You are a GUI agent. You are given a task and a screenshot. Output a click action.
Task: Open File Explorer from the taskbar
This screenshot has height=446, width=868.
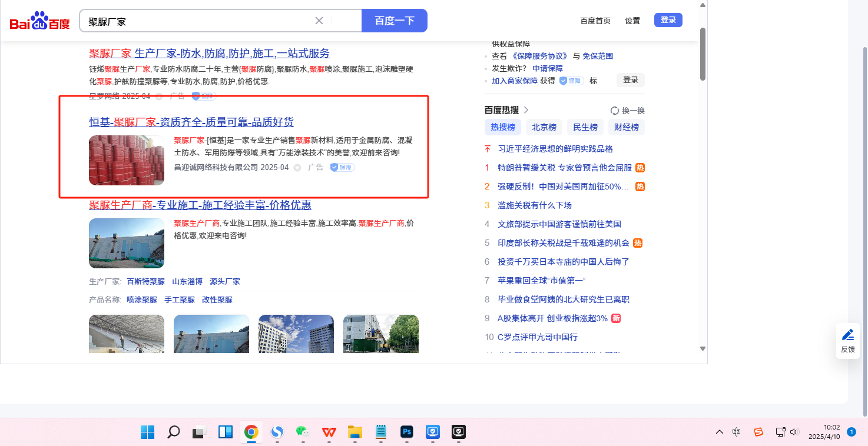click(x=355, y=432)
